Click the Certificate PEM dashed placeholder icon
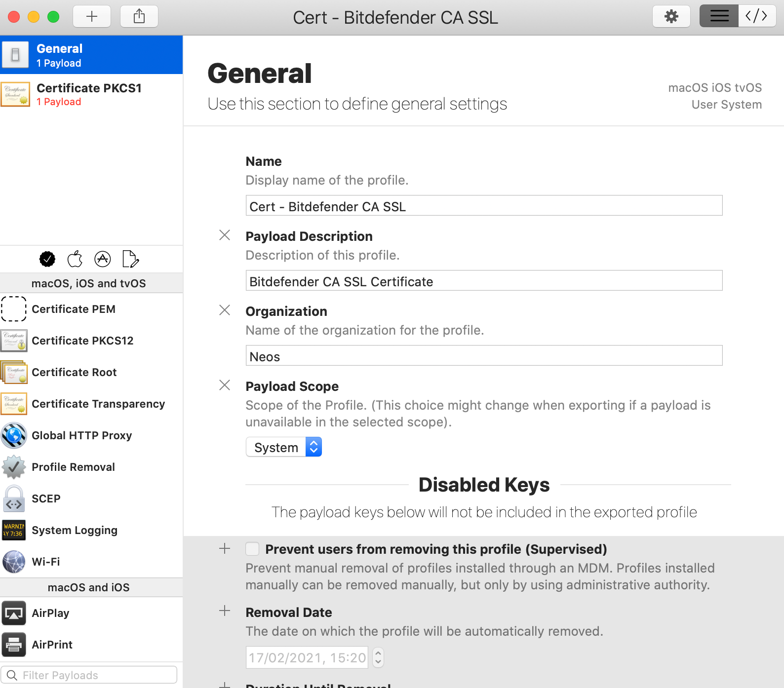The height and width of the screenshot is (688, 784). click(14, 309)
